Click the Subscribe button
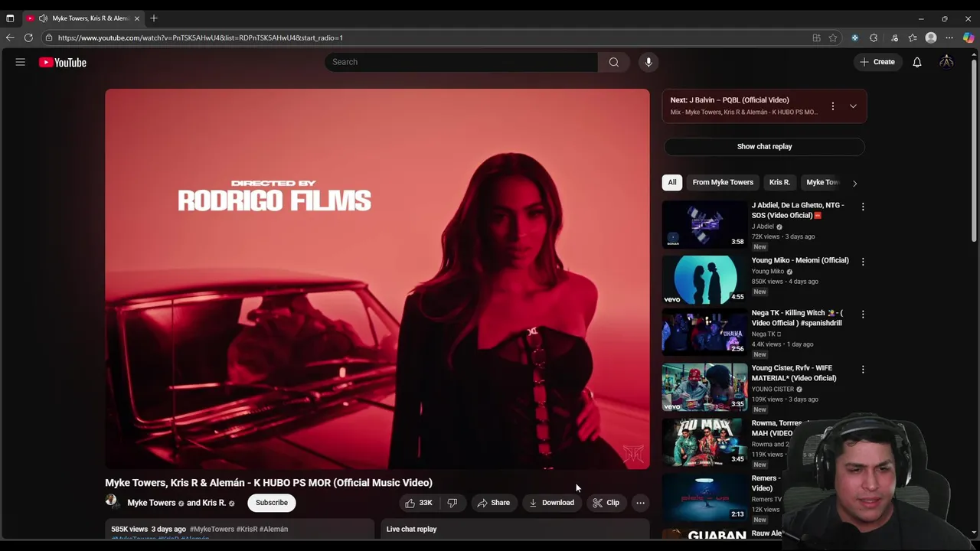The image size is (980, 551). [x=272, y=503]
